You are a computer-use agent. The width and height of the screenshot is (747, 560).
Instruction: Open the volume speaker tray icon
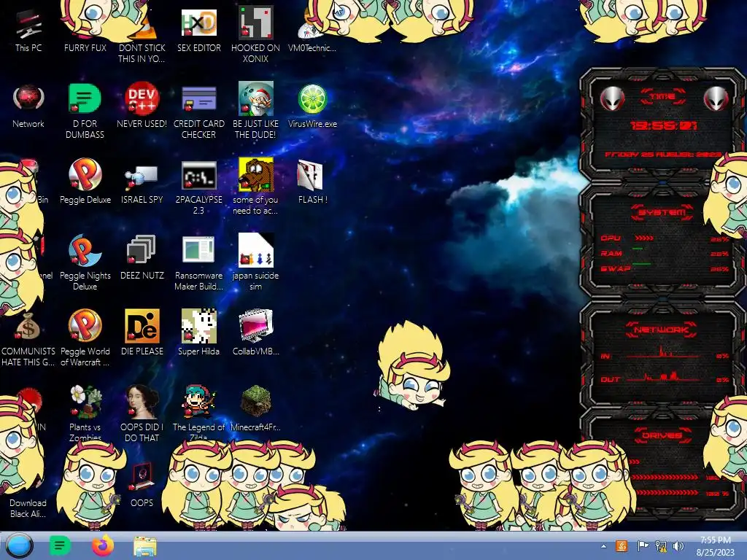[678, 546]
